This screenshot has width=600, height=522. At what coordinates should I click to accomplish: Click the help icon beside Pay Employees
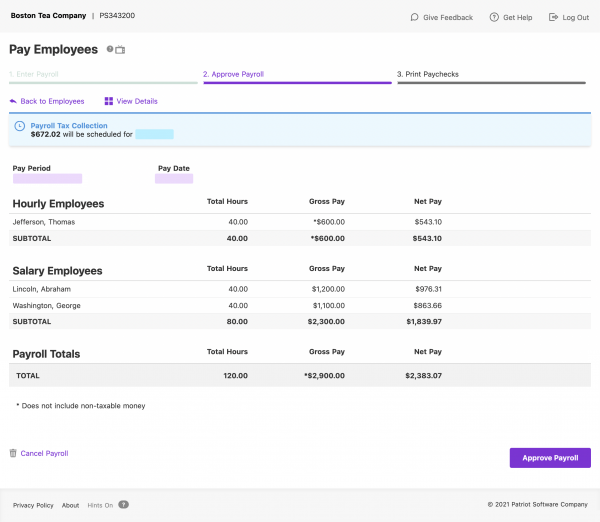point(110,49)
